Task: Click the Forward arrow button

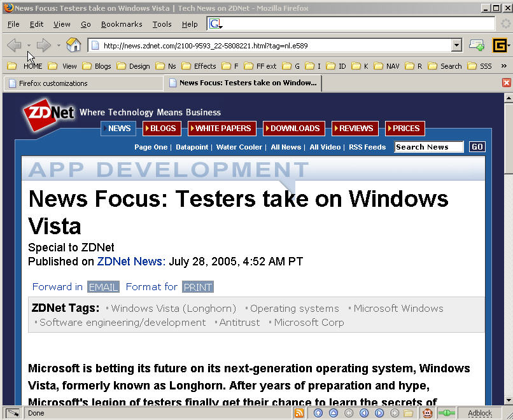Action: pyautogui.click(x=43, y=45)
